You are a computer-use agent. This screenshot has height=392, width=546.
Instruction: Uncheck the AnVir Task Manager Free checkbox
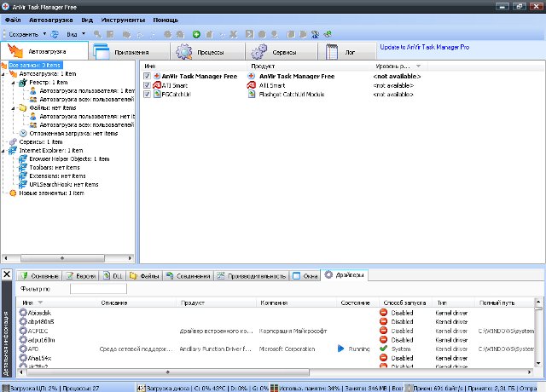pyautogui.click(x=147, y=76)
